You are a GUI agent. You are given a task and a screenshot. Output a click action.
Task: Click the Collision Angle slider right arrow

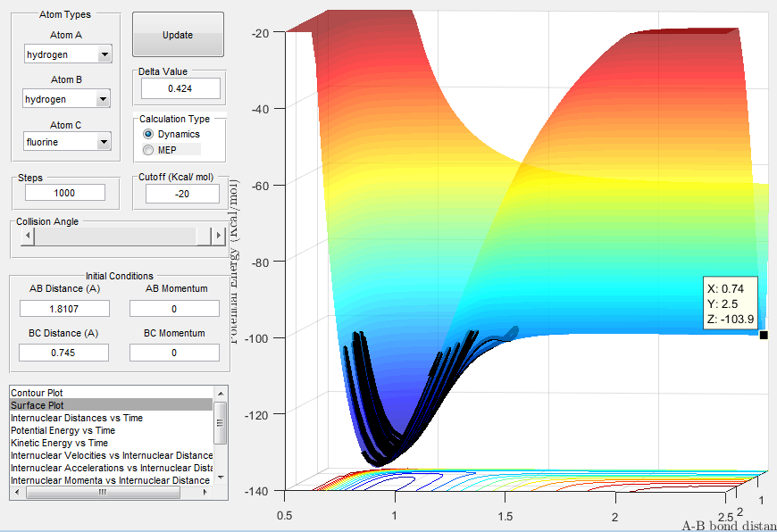[x=219, y=237]
